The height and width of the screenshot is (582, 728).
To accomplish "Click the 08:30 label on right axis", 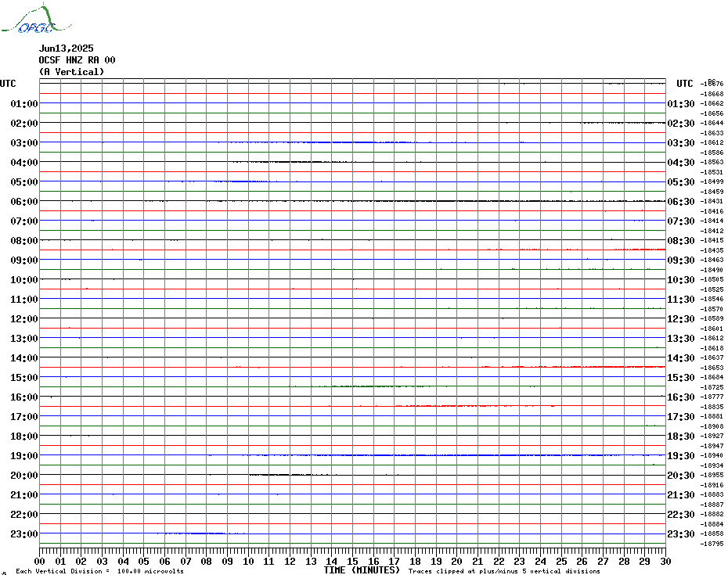I will tap(681, 240).
